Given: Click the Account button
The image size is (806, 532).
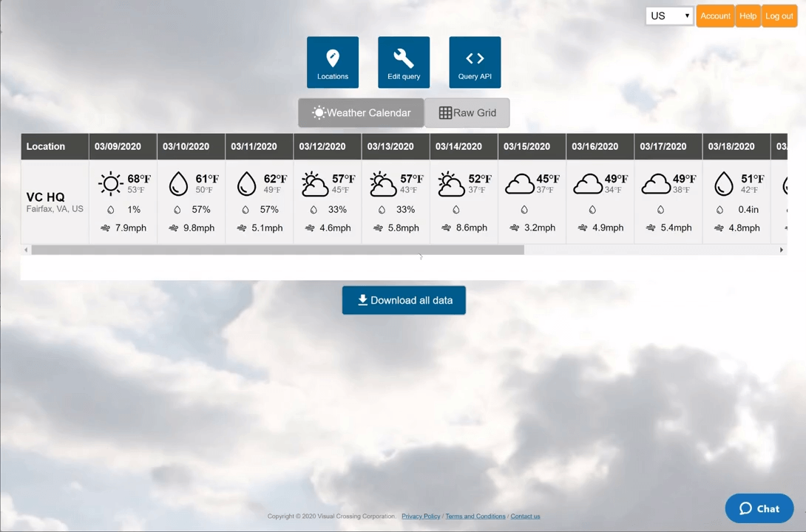Looking at the screenshot, I should (x=715, y=16).
